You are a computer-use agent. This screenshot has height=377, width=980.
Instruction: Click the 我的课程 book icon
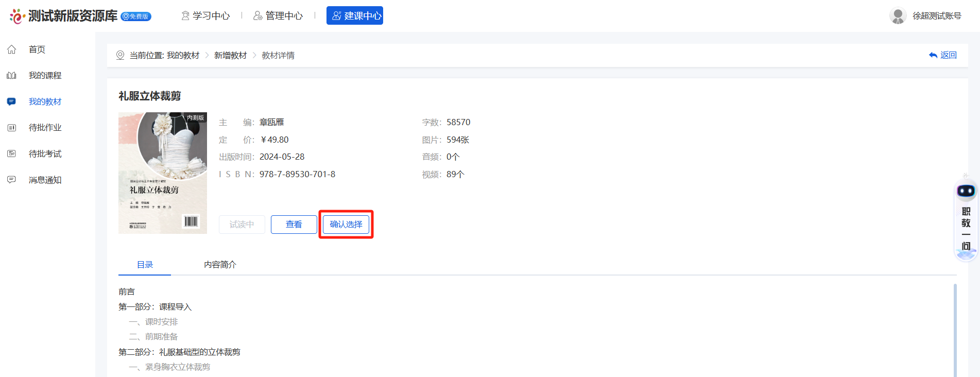(x=11, y=76)
